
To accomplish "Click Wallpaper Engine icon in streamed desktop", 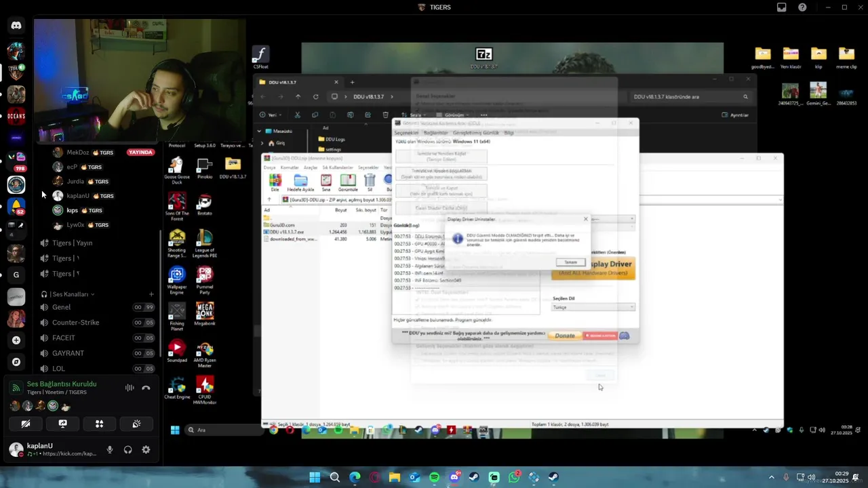I will (x=177, y=280).
